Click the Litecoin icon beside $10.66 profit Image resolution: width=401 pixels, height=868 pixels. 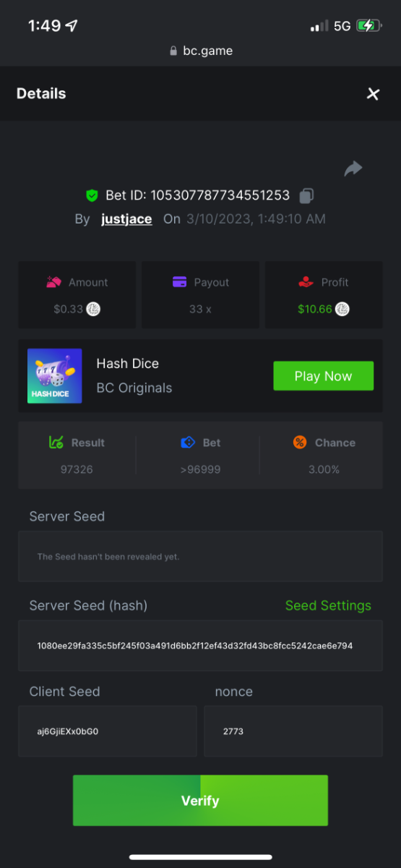tap(342, 309)
